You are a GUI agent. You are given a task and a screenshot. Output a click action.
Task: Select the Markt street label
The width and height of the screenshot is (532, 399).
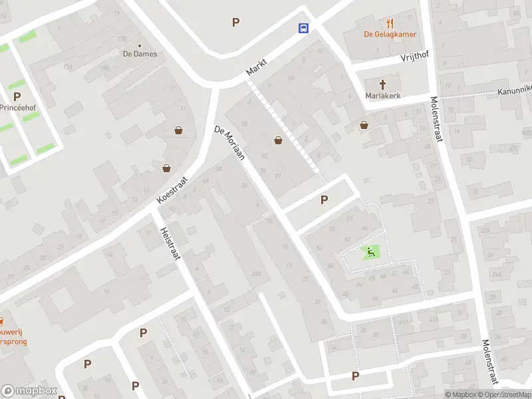pyautogui.click(x=257, y=67)
